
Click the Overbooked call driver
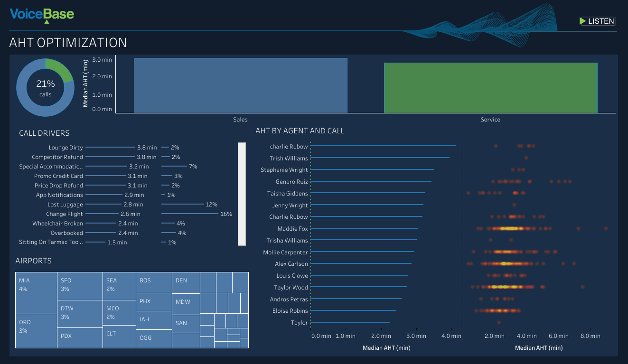click(66, 233)
